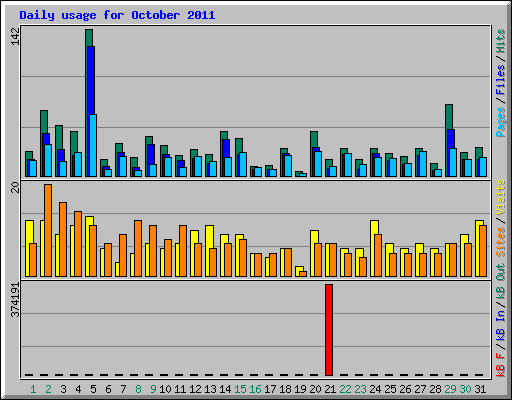
Task: Click the '374191' kilobytes axis label
Action: click(16, 300)
